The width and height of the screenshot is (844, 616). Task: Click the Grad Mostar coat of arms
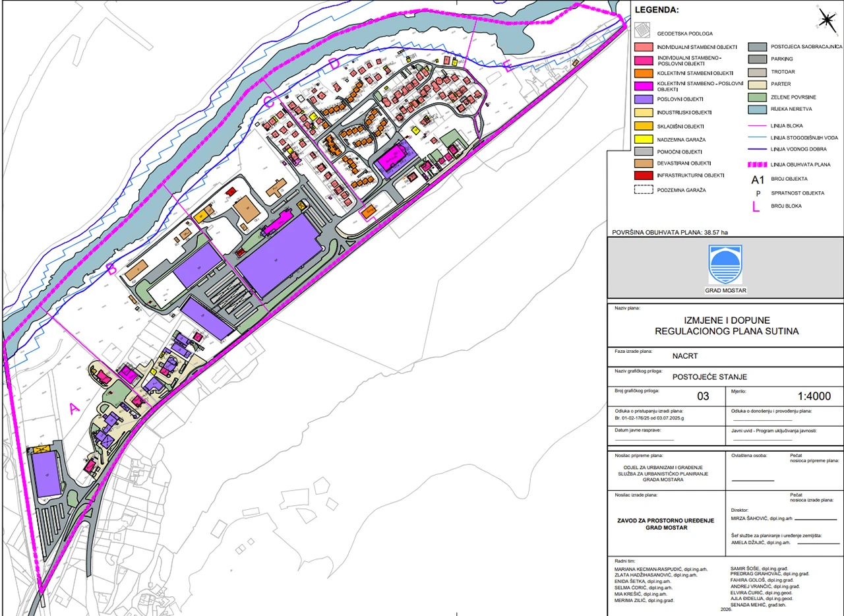[x=725, y=264]
